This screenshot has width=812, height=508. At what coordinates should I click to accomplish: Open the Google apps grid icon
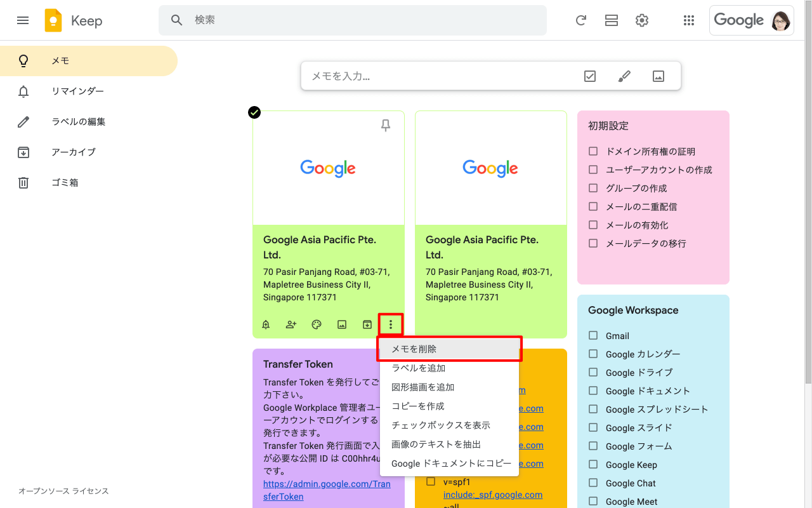tap(689, 20)
